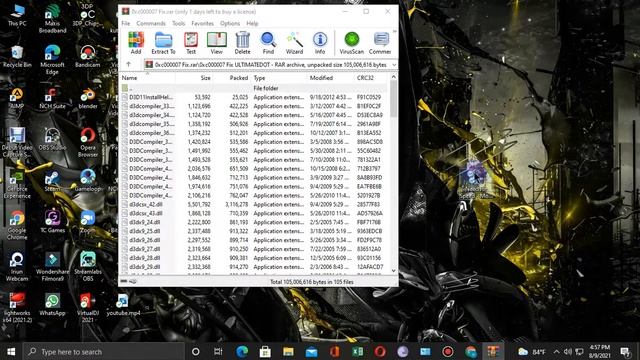
Task: Select the OBS Studio desktop shortcut
Action: 52,140
